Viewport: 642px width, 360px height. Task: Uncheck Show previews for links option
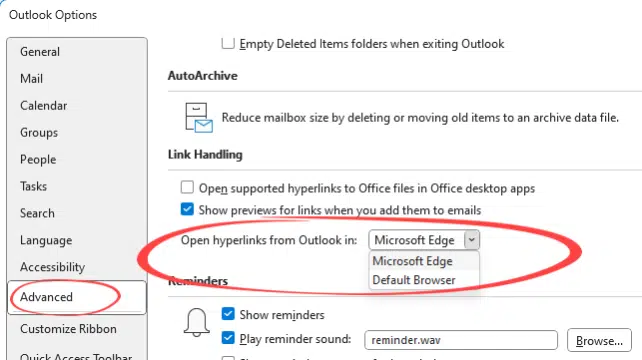click(x=187, y=209)
